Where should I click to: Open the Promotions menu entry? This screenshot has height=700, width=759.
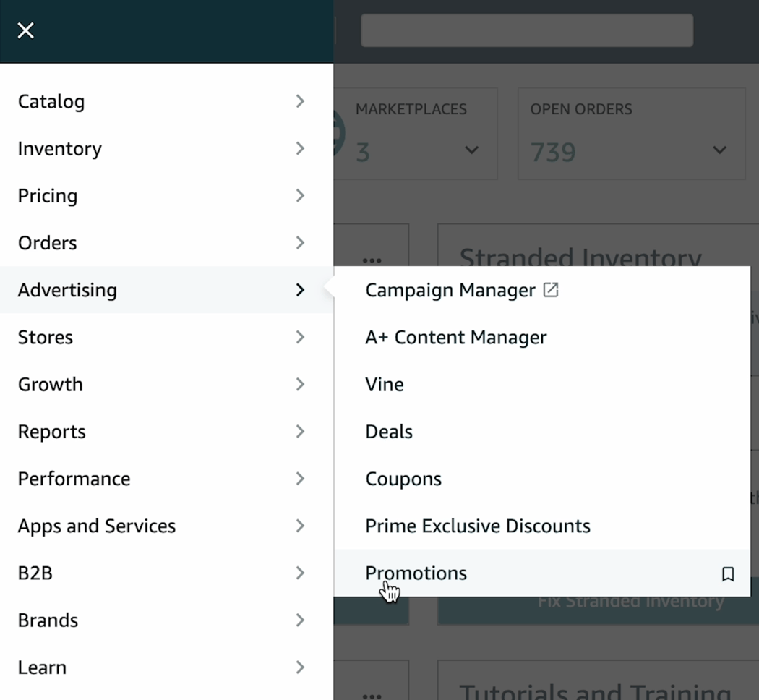tap(416, 573)
